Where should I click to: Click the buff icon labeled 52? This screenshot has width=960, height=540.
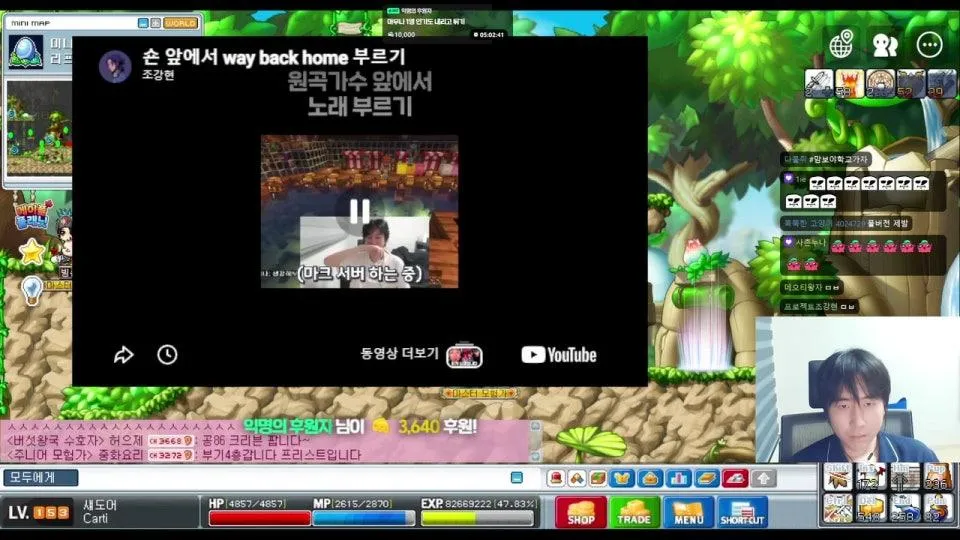point(910,83)
